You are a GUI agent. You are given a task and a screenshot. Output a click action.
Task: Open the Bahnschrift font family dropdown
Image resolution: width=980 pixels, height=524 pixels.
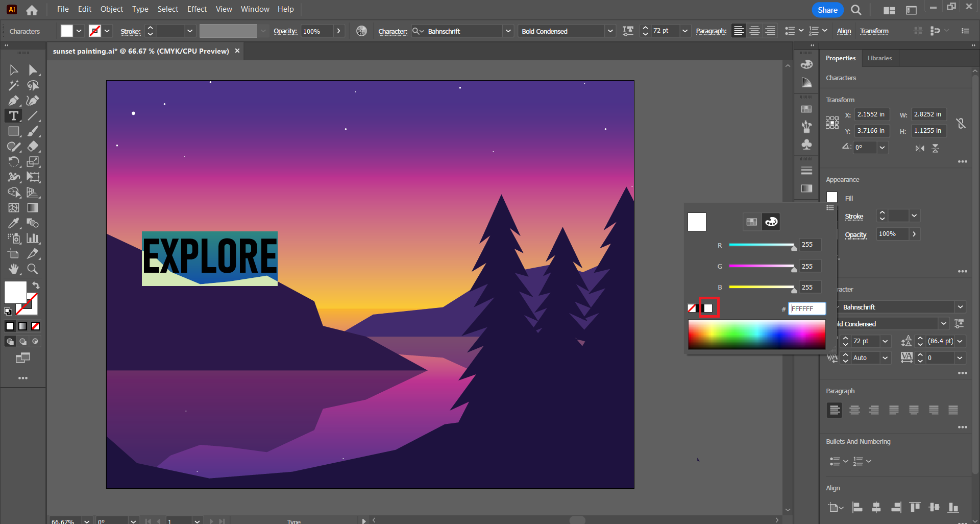pos(961,307)
